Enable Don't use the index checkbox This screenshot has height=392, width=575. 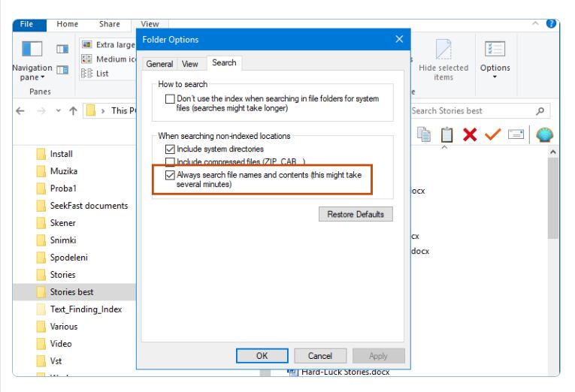coord(170,99)
